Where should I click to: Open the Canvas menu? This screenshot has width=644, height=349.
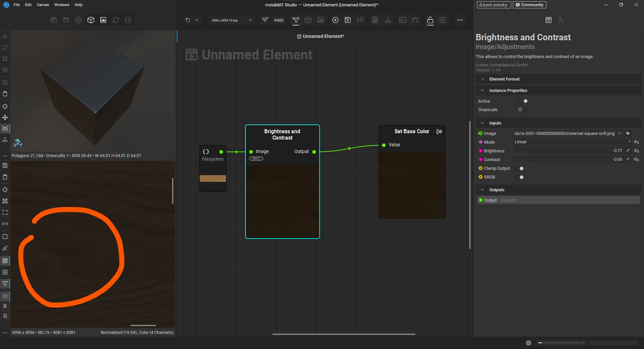point(43,5)
